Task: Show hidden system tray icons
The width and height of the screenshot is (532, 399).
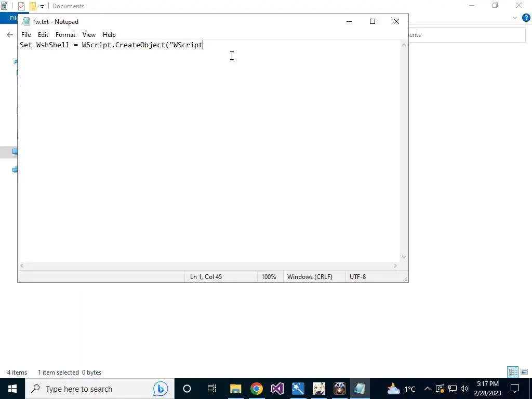Action: [428, 389]
